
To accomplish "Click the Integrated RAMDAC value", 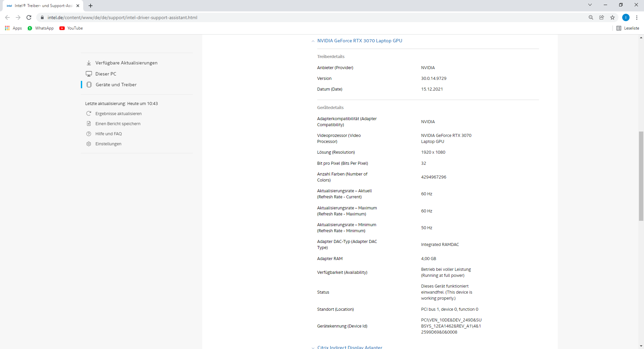I will pos(440,245).
